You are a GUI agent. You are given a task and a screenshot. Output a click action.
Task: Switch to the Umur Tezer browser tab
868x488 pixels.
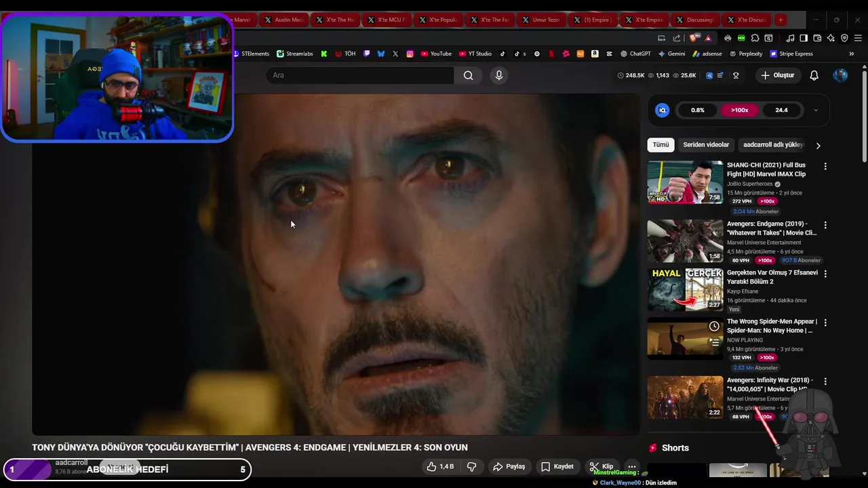point(542,20)
